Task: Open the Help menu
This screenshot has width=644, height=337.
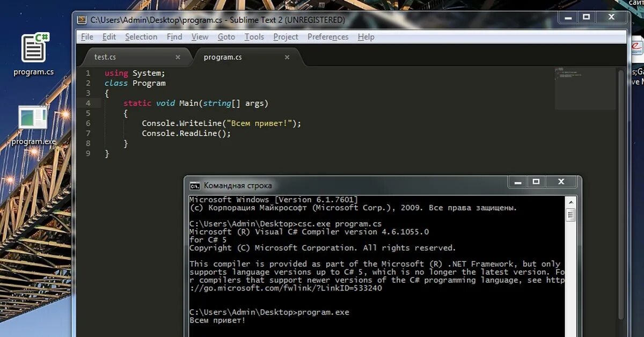Action: (x=366, y=36)
